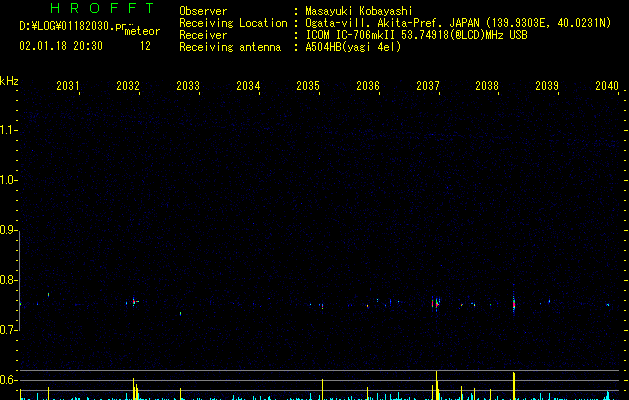The height and width of the screenshot is (400, 629).
Task: Click the date stamp 02.01.18 20:30
Action: tap(61, 46)
